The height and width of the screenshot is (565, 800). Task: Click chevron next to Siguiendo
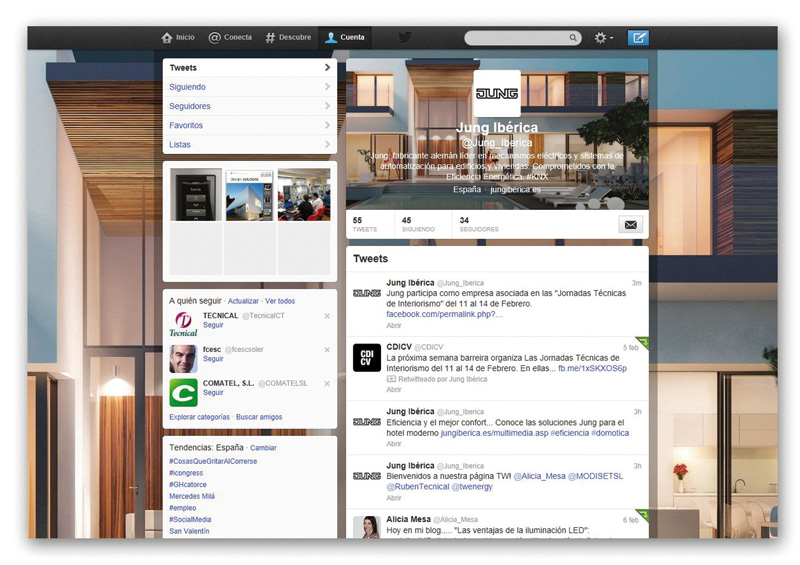click(x=327, y=87)
